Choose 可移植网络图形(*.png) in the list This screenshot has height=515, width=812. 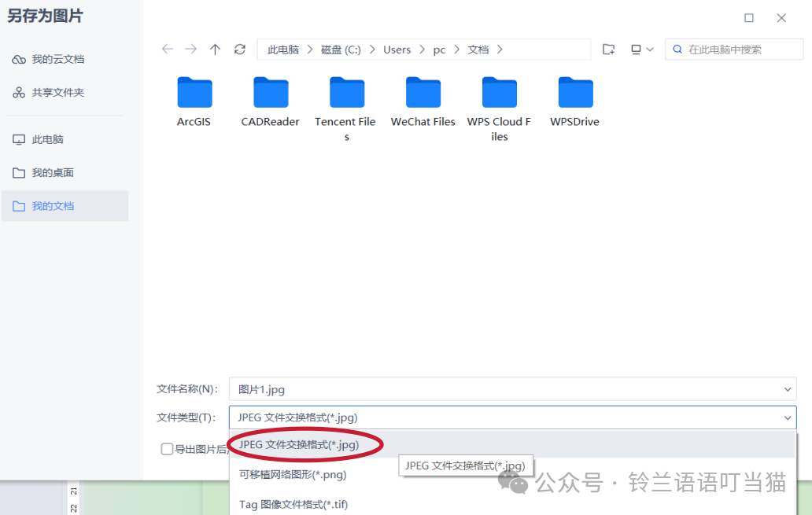click(512, 475)
